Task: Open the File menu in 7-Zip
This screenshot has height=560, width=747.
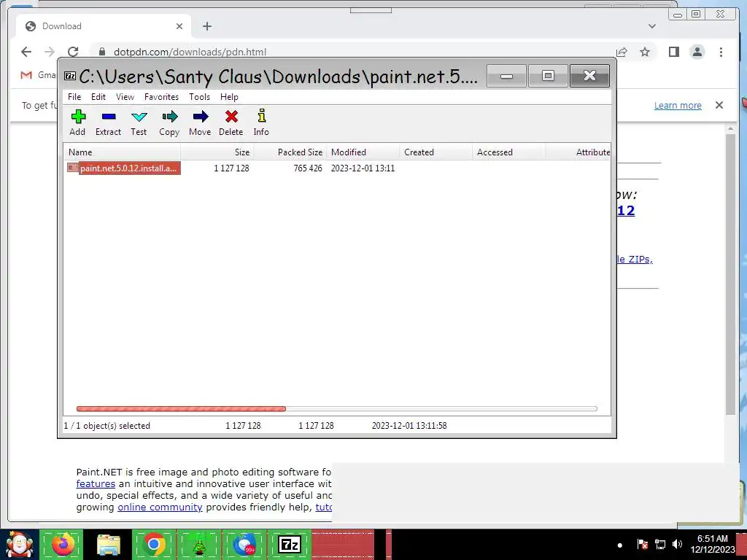Action: click(74, 97)
